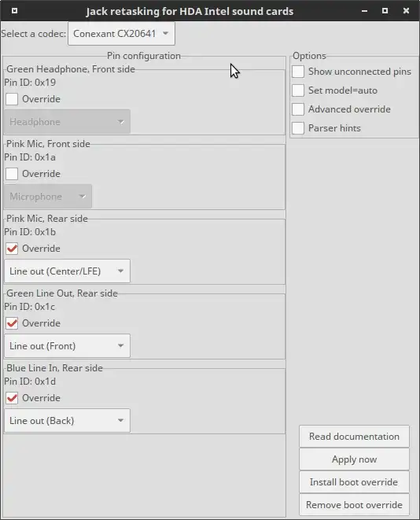Image resolution: width=420 pixels, height=520 pixels.
Task: Maximize the Jack retasking window
Action: coord(385,11)
